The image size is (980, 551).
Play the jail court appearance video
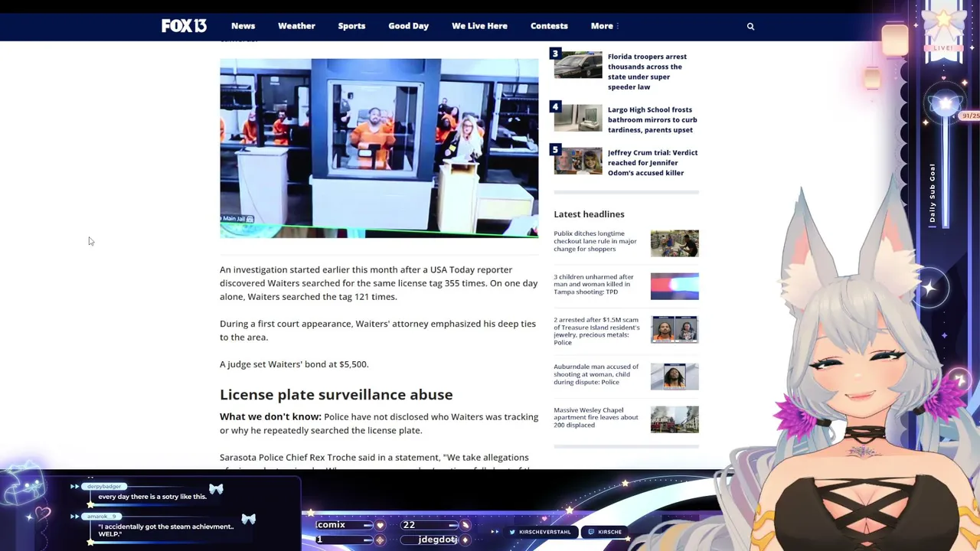(x=379, y=148)
